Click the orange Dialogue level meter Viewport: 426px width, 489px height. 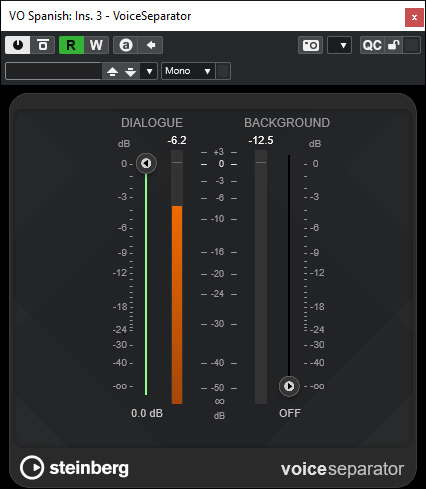click(177, 304)
